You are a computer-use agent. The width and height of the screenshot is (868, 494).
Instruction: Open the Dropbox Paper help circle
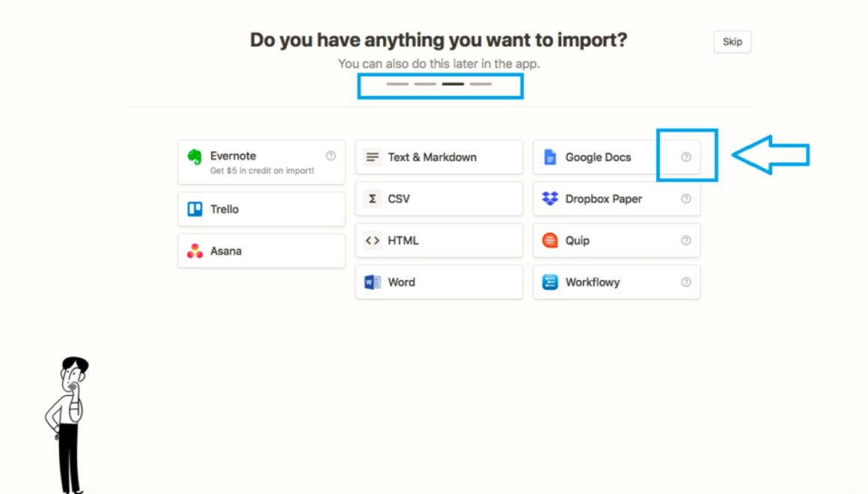685,199
